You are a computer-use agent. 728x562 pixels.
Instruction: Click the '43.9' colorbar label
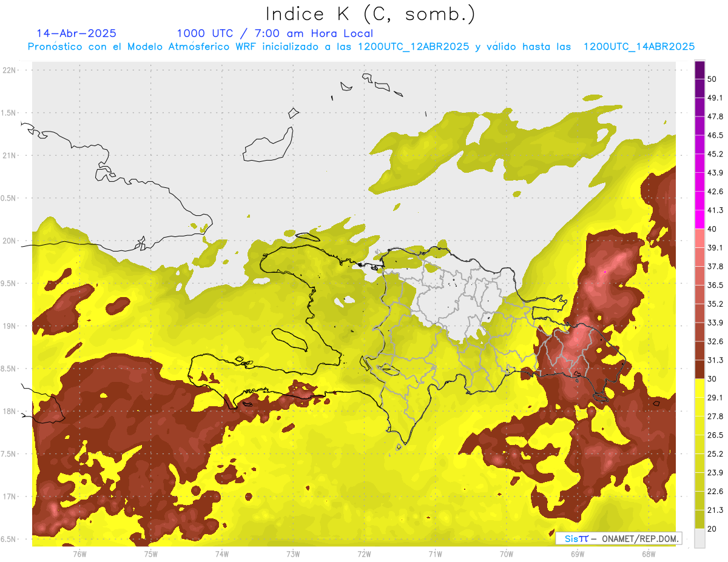[715, 173]
